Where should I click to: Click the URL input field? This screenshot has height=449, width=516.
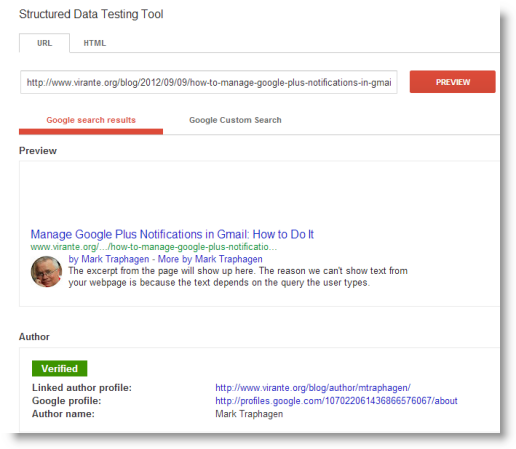(209, 82)
